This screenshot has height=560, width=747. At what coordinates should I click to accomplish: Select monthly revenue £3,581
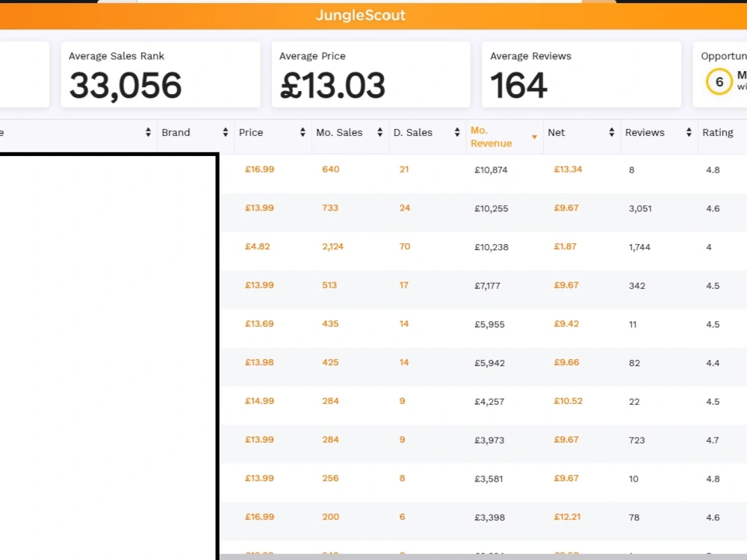(x=489, y=478)
